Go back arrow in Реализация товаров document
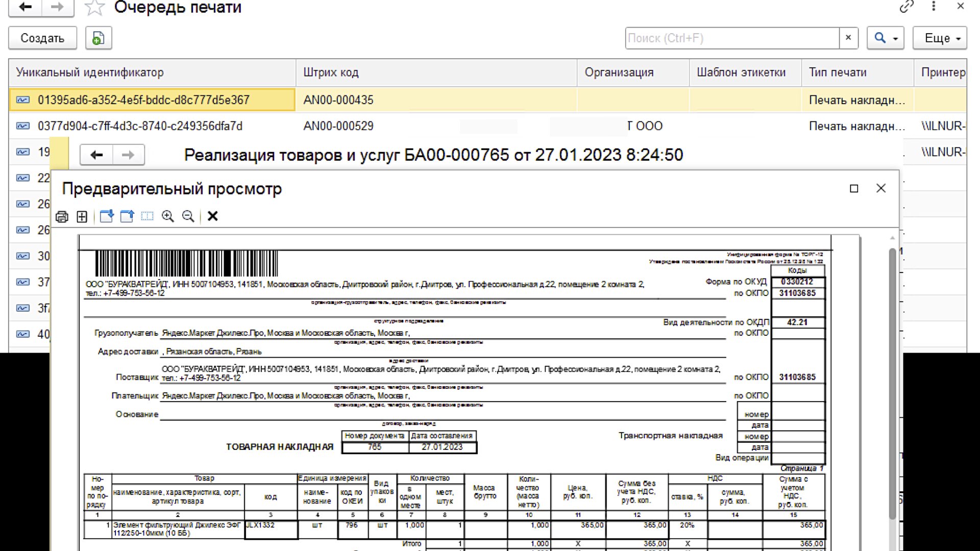This screenshot has width=980, height=551. click(96, 155)
